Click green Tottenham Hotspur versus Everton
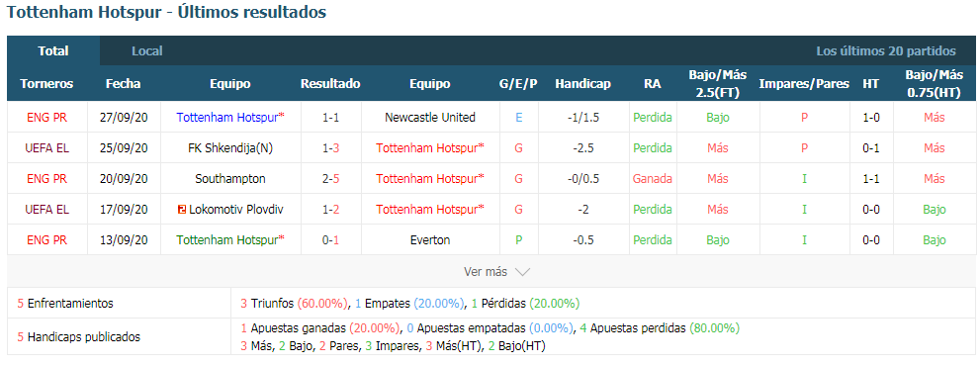 (230, 240)
